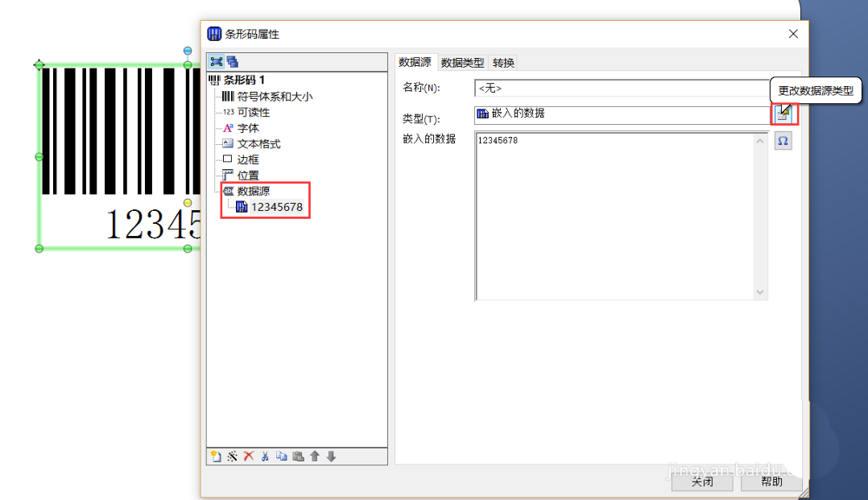Insert a special character with the Ω button
Viewport: 868px width, 500px height.
coord(783,141)
